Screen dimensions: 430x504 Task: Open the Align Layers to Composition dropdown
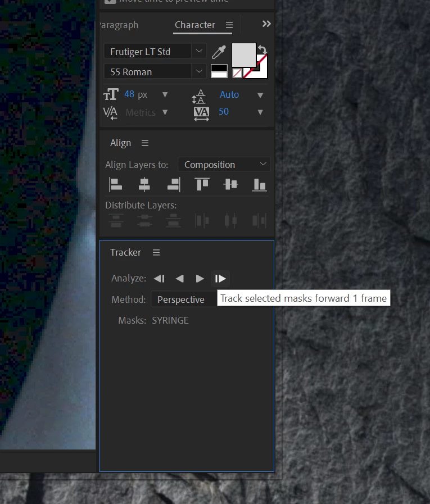coord(224,165)
